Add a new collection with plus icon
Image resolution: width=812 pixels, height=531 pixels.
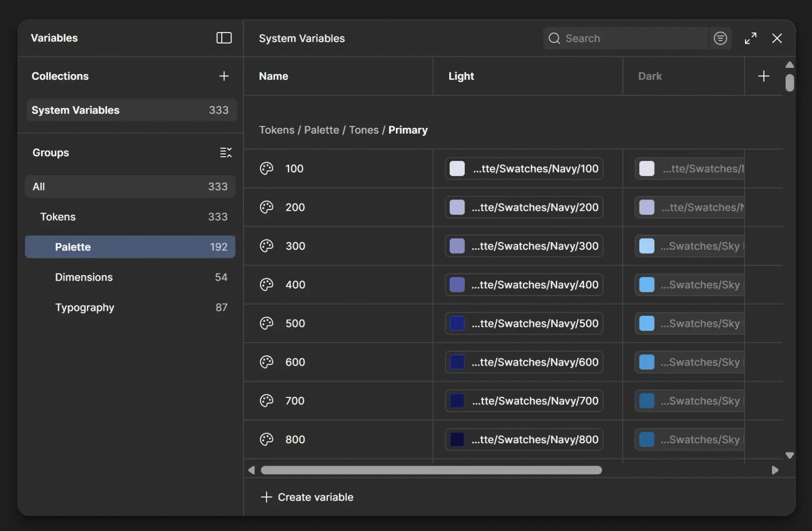point(224,76)
